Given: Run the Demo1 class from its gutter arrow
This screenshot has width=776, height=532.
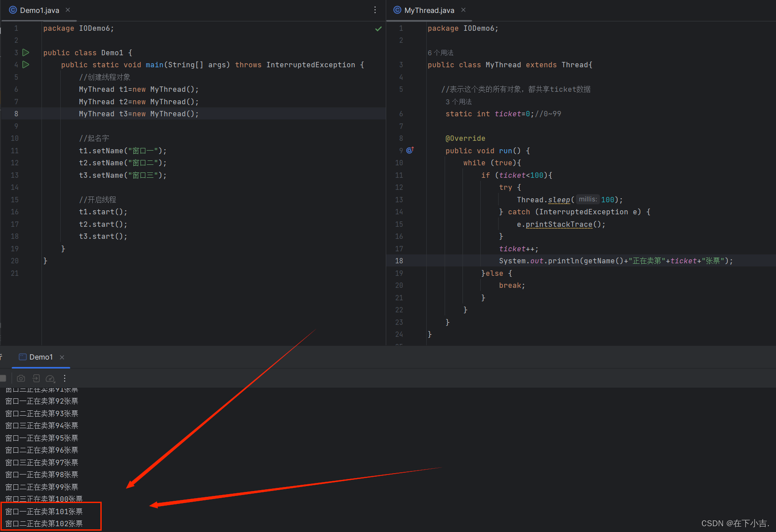Looking at the screenshot, I should coord(26,53).
